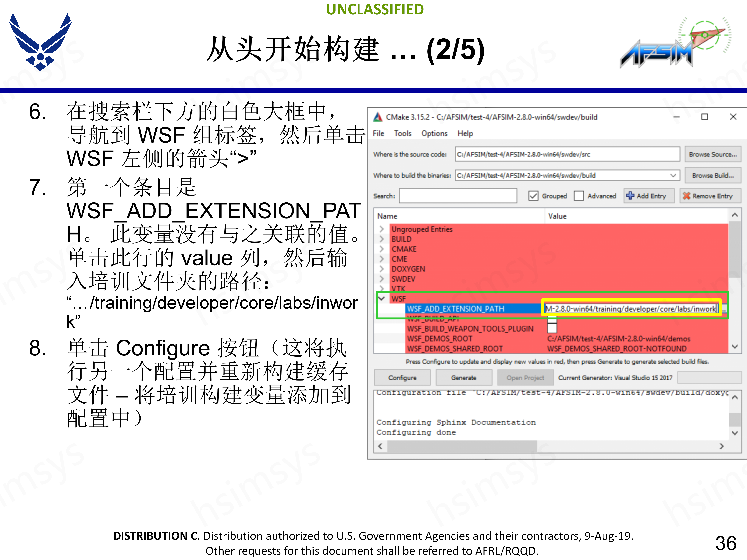Viewport: 747px width, 560px height.
Task: Click inside the Search input field
Action: (458, 196)
